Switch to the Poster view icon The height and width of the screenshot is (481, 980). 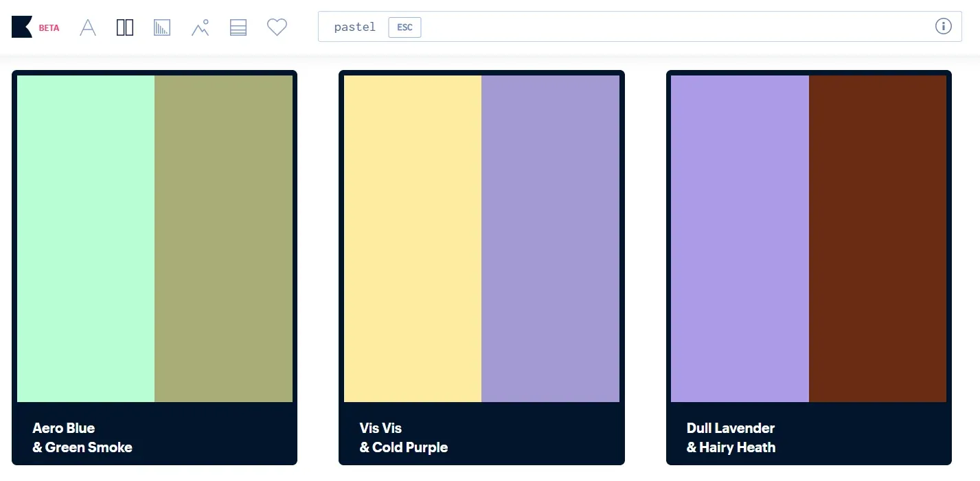coord(162,27)
